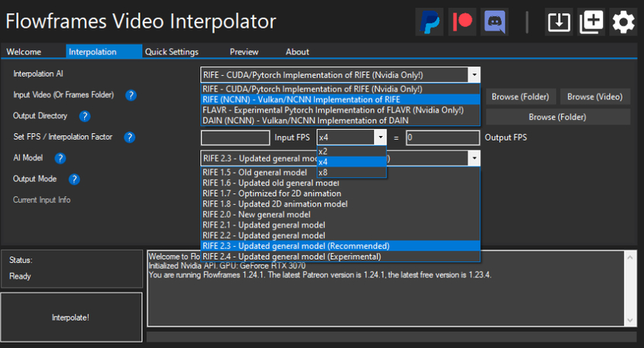This screenshot has height=348, width=644.
Task: Open the PayPal donation link icon
Action: pos(429,22)
